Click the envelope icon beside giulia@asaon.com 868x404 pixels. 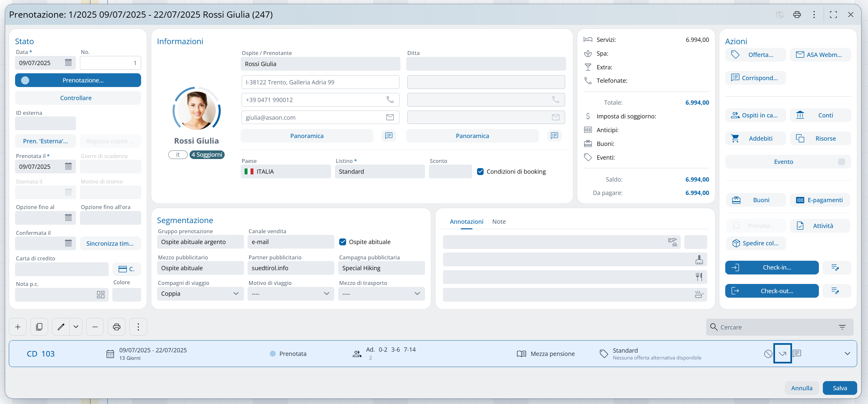(390, 117)
